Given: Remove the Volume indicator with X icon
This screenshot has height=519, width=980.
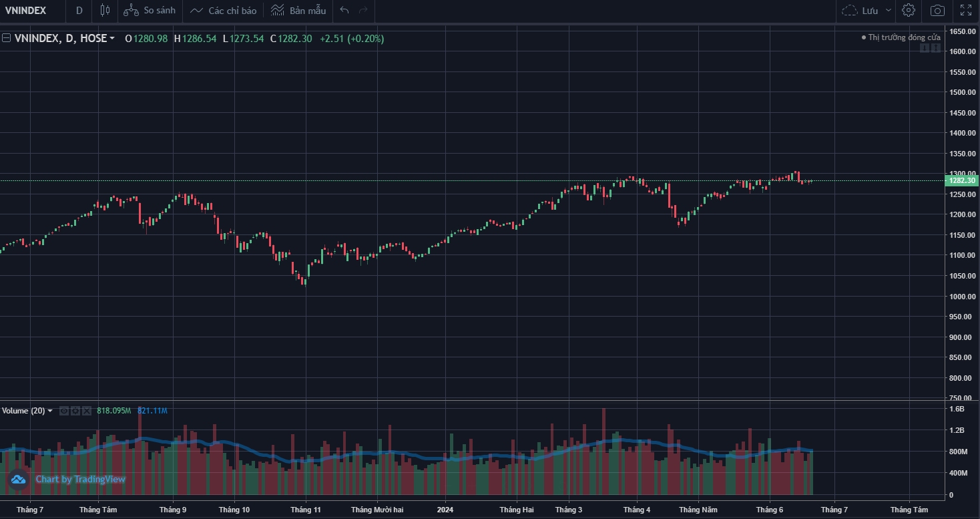Looking at the screenshot, I should 87,411.
